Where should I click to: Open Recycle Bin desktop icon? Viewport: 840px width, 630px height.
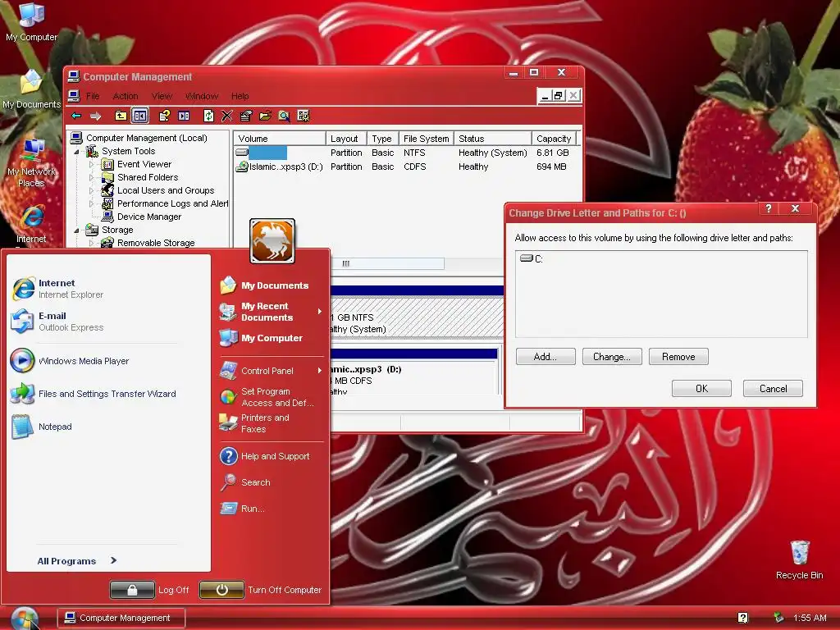[x=799, y=559]
